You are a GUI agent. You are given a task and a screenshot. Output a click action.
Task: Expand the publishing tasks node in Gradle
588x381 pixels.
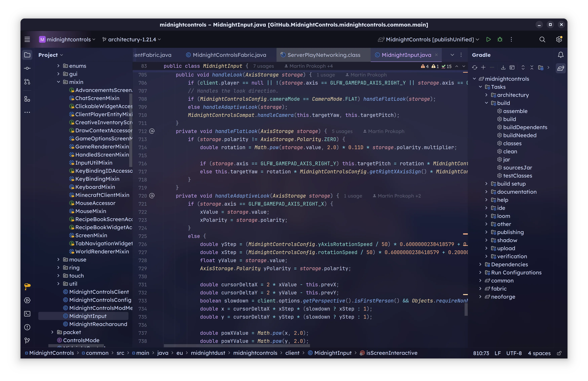486,232
